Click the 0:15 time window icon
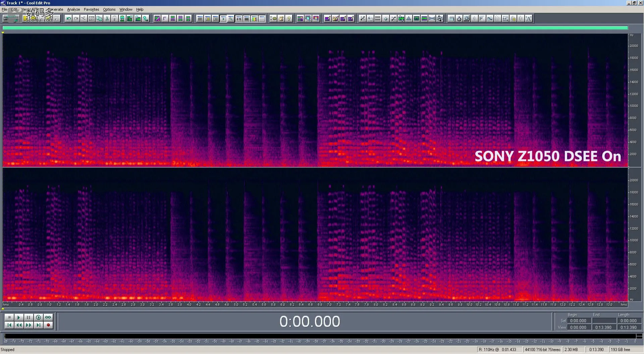 pyautogui.click(x=239, y=18)
